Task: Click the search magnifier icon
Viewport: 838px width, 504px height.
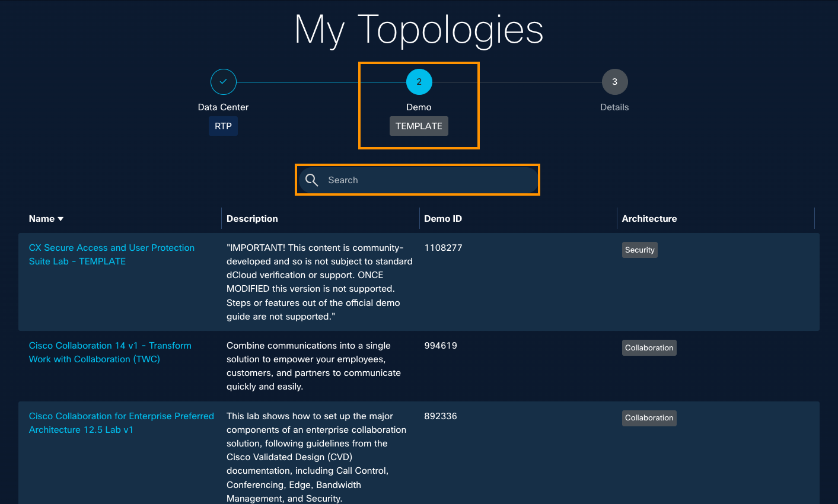Action: (312, 180)
